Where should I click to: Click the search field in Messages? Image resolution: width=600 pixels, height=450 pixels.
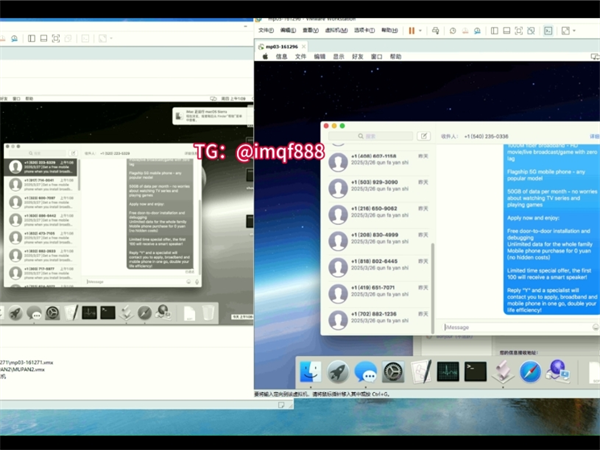[370, 136]
